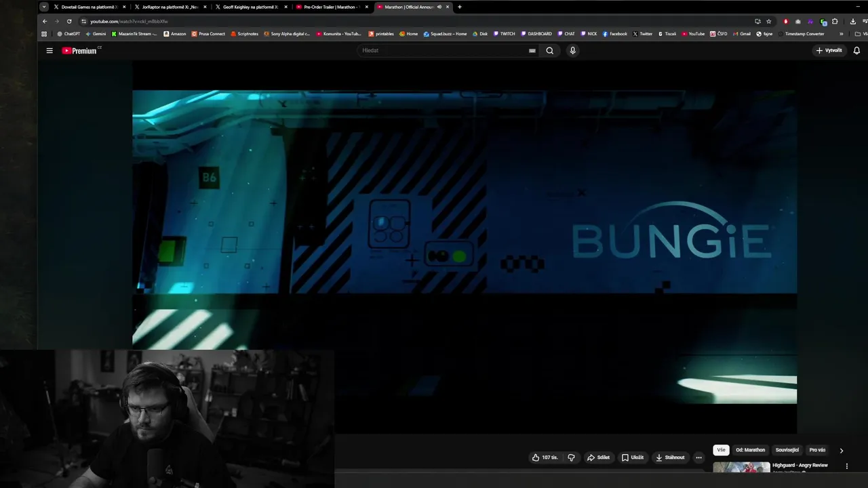Open a new browser tab
Screen dimensions: 868x488
(460, 7)
